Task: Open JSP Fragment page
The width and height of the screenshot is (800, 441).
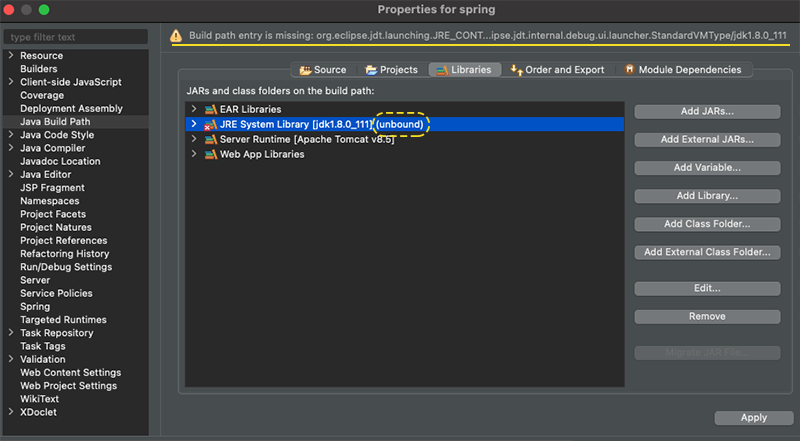Action: (x=52, y=188)
